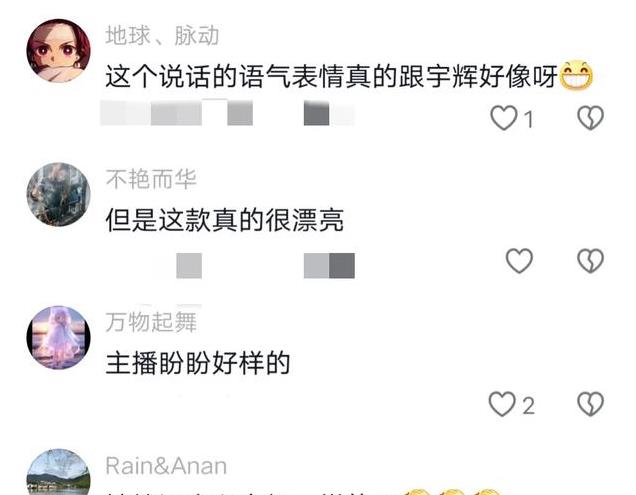The width and height of the screenshot is (636, 495).
Task: Toggle like heart on 万物起舞's comment
Action: pos(502,404)
